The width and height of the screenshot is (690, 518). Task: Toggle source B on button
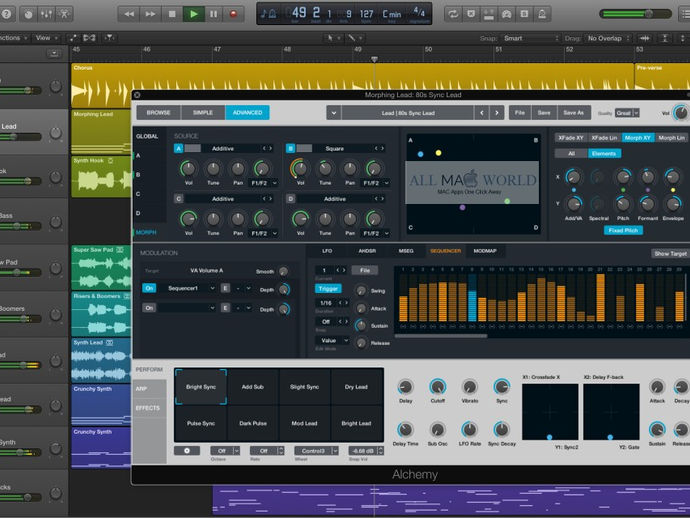(x=290, y=148)
